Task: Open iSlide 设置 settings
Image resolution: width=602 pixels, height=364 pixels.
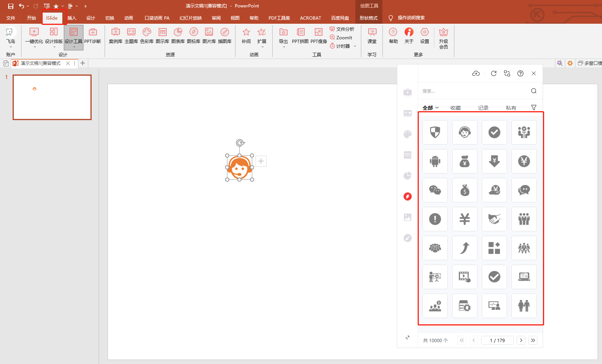Action: (425, 36)
